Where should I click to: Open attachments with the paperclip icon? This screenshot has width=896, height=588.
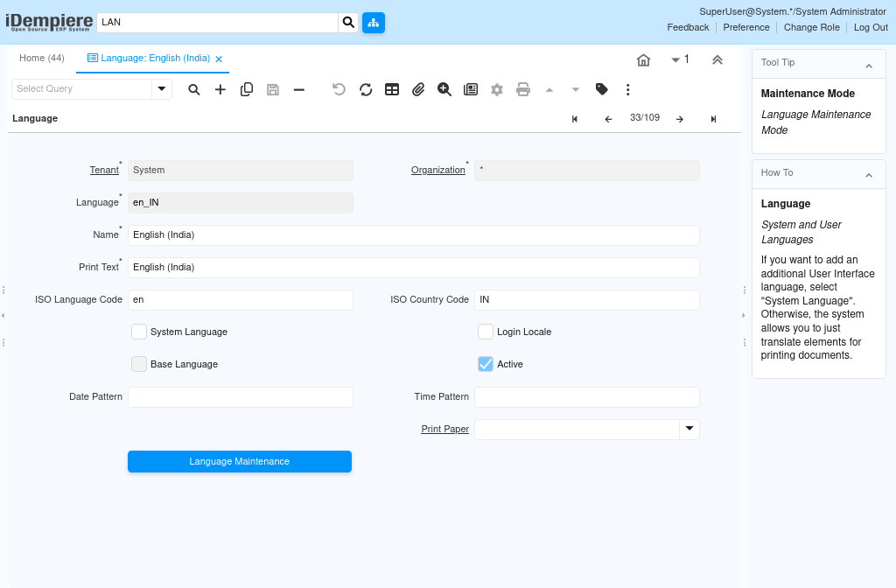tap(418, 90)
